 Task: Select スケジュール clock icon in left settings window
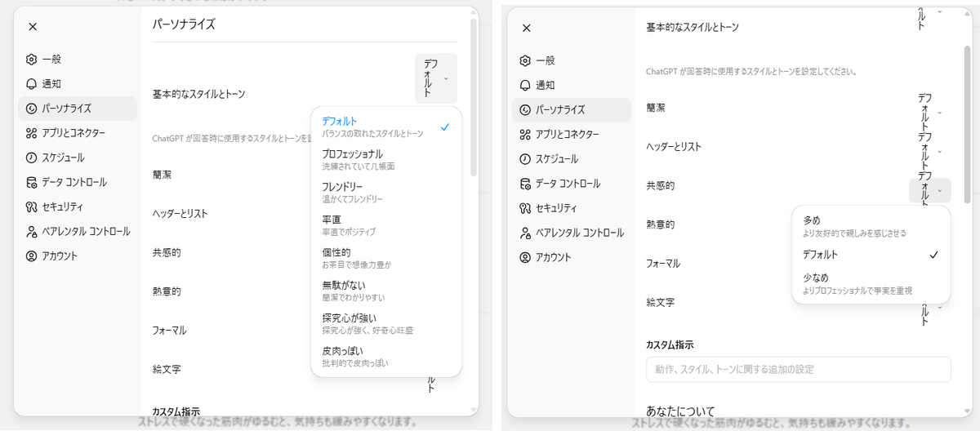(x=32, y=158)
